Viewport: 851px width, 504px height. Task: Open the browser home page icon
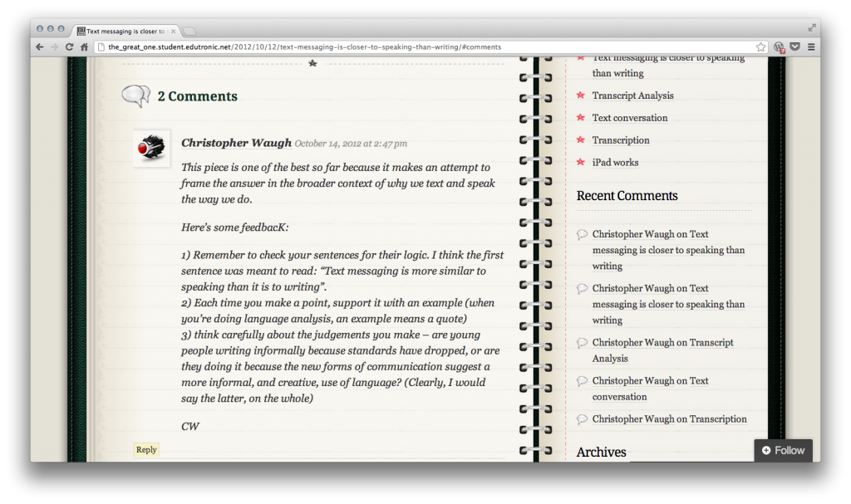tap(84, 47)
